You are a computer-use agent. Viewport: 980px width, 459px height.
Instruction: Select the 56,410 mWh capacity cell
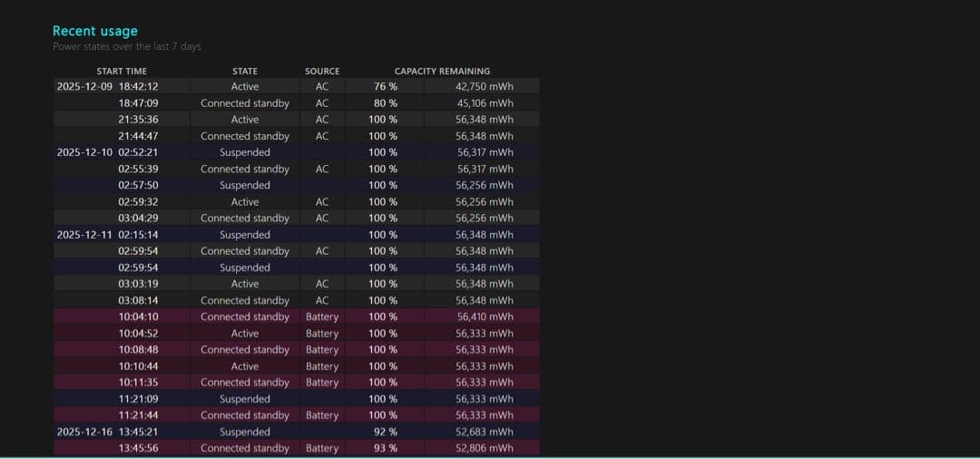[485, 317]
